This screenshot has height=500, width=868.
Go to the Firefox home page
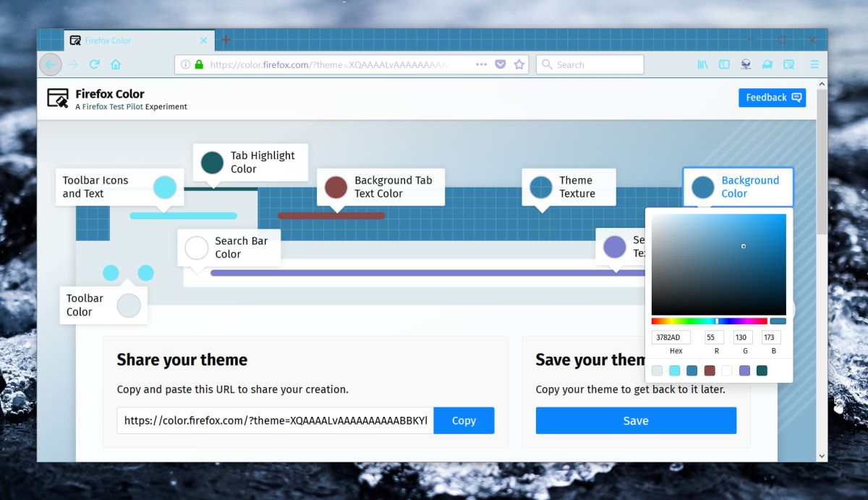[x=116, y=64]
